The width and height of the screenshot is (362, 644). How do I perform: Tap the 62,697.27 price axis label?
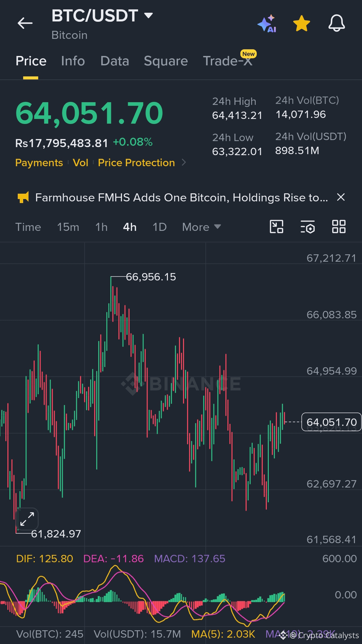[x=331, y=484]
